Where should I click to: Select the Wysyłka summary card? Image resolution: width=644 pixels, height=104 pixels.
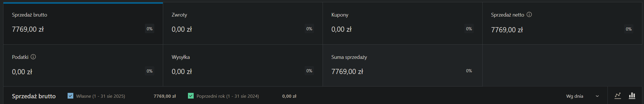click(x=243, y=65)
